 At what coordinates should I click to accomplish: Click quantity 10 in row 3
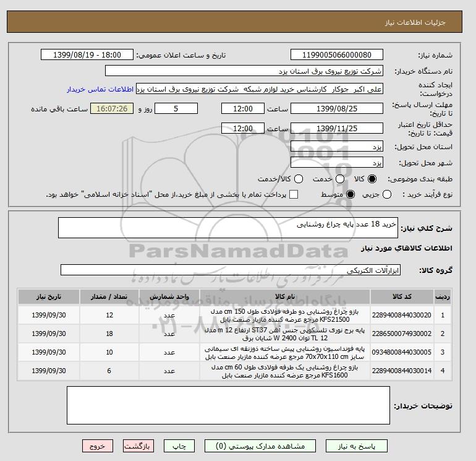109,352
